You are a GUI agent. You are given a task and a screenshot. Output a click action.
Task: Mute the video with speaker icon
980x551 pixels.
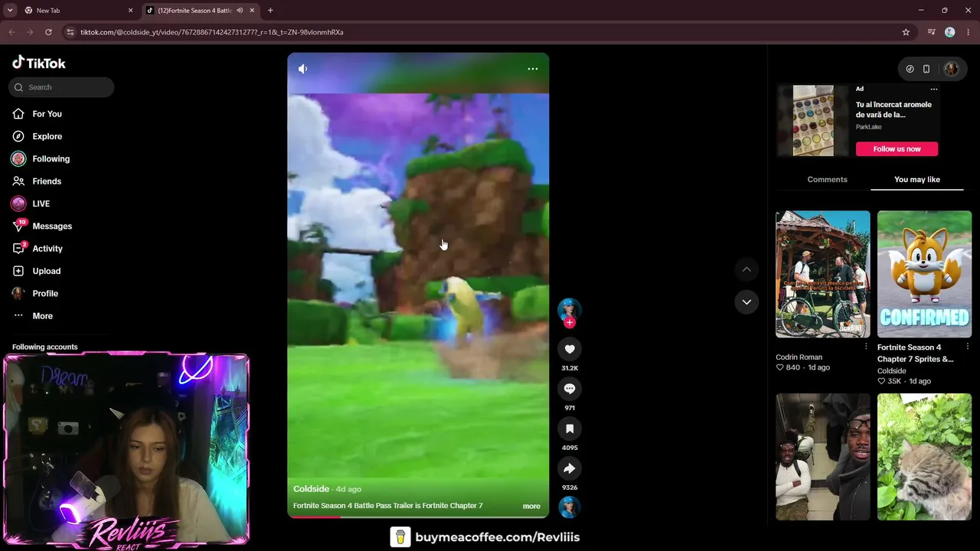pyautogui.click(x=303, y=69)
